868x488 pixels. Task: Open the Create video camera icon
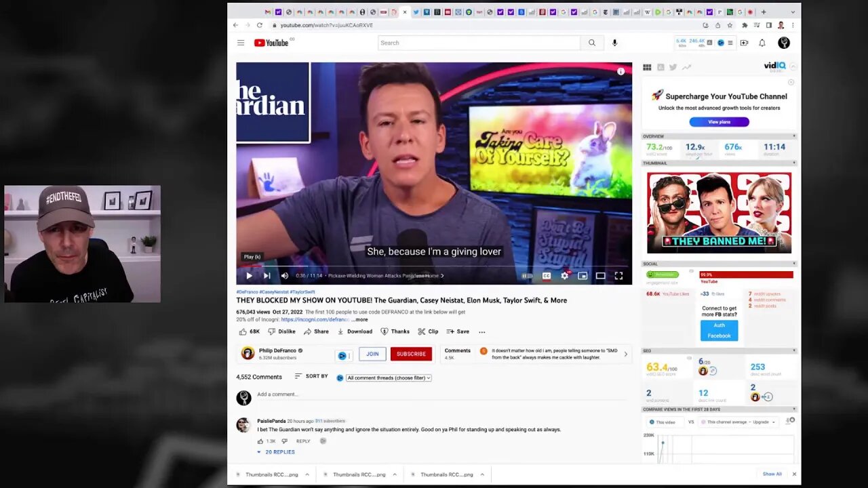point(744,43)
